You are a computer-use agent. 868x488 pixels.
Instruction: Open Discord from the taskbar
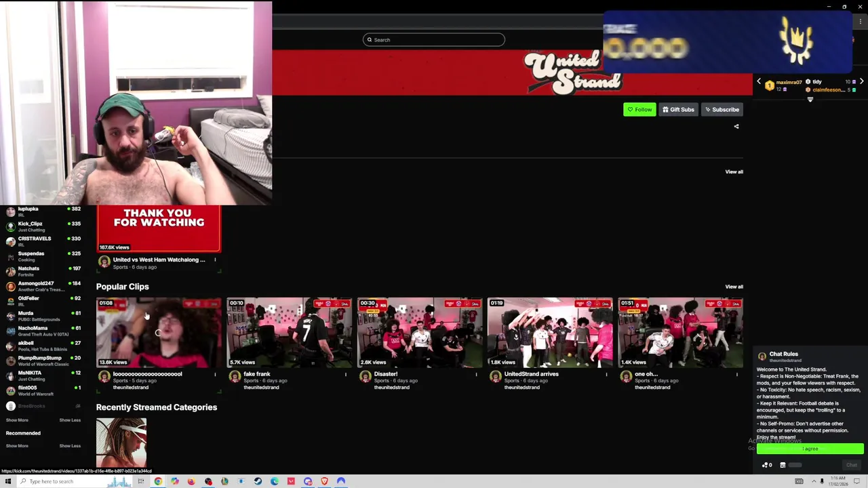pos(308,481)
